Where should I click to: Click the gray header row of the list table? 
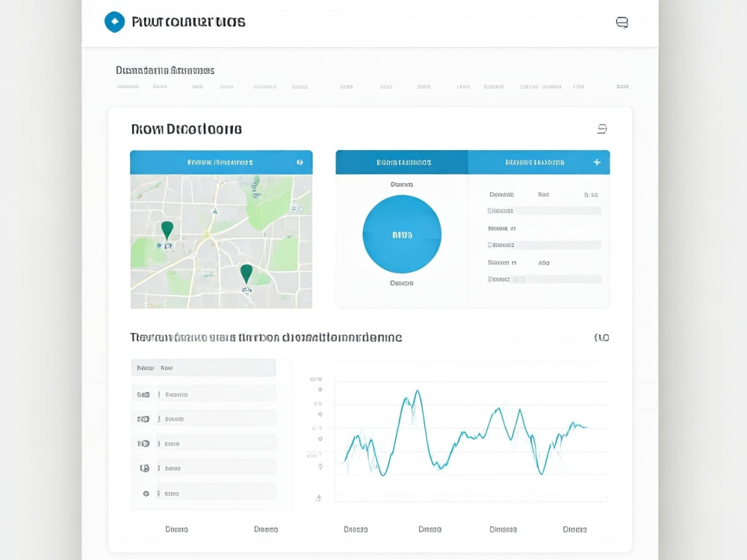(x=203, y=367)
